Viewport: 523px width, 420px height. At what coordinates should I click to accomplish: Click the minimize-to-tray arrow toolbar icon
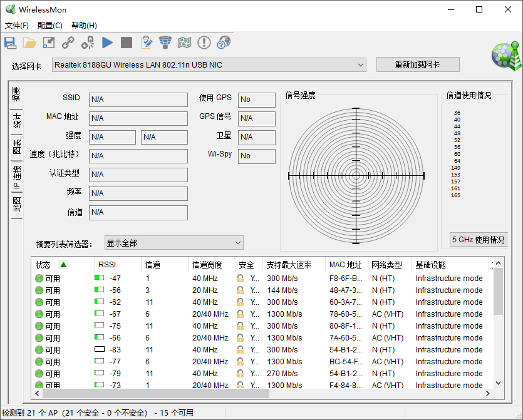click(x=49, y=43)
